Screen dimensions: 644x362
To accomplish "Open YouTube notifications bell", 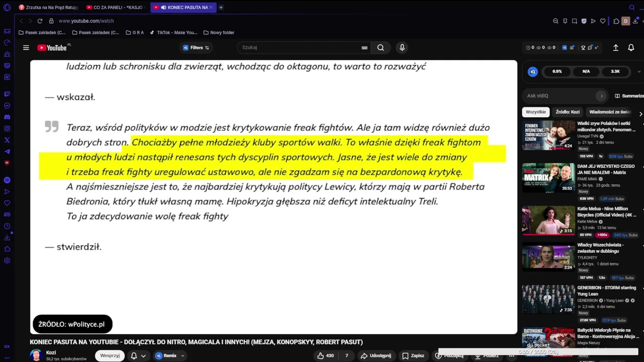I will tap(631, 48).
